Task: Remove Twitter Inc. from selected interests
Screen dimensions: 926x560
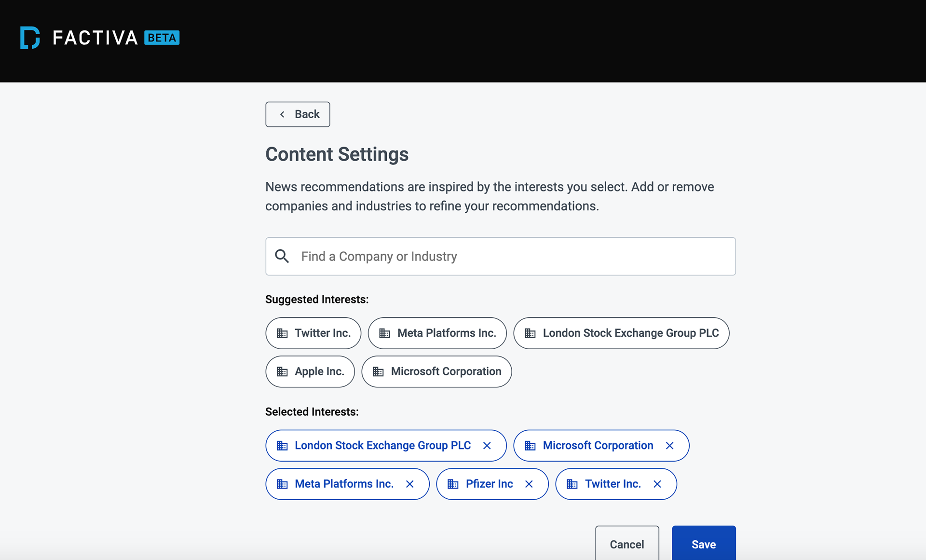Action: point(657,484)
